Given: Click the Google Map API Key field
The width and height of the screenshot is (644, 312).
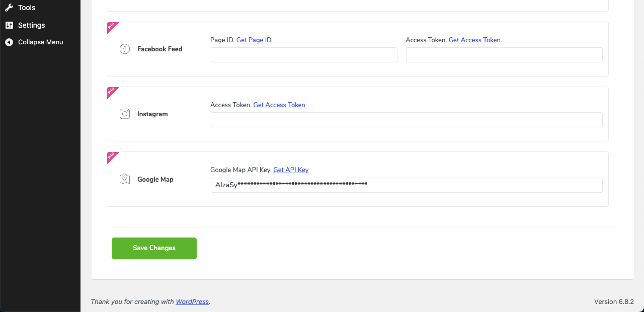Looking at the screenshot, I should [407, 185].
